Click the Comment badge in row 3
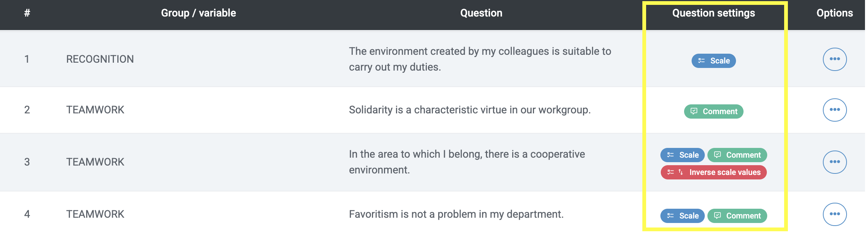 pos(737,155)
